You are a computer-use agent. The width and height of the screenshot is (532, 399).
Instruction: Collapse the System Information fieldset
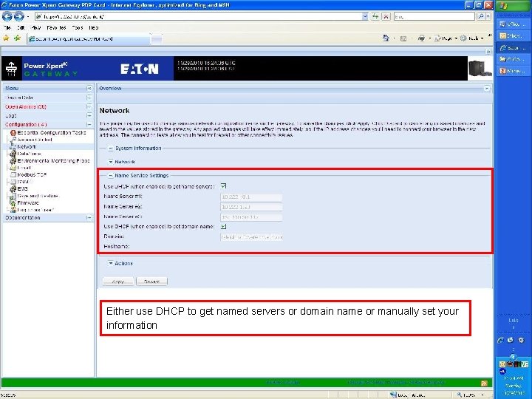coord(110,149)
